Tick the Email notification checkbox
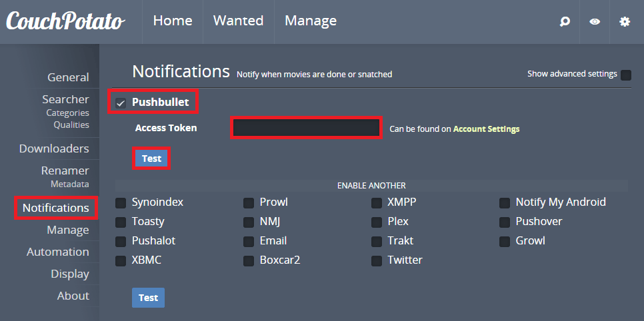644x321 pixels. coord(249,241)
